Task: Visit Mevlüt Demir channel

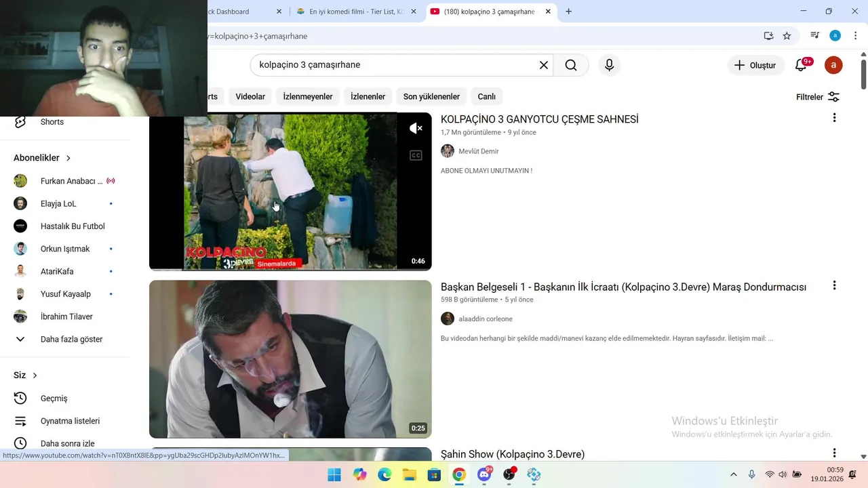Action: [x=478, y=151]
